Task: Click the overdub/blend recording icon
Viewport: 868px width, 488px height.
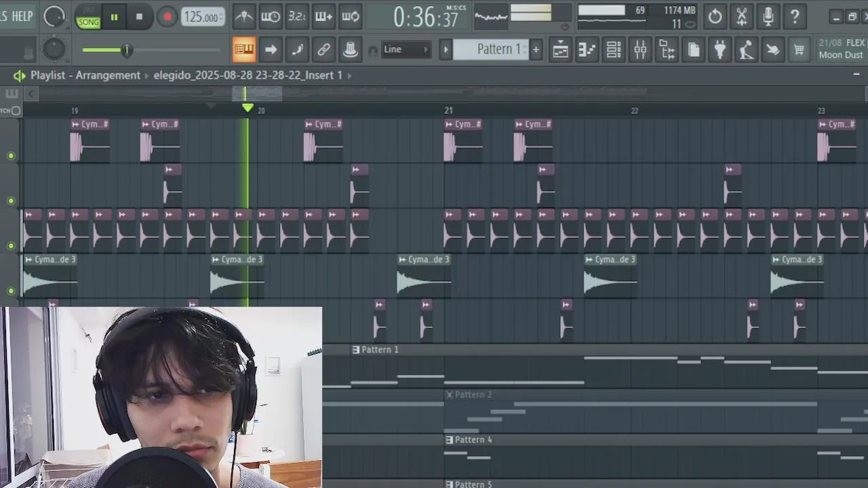Action: (x=323, y=16)
